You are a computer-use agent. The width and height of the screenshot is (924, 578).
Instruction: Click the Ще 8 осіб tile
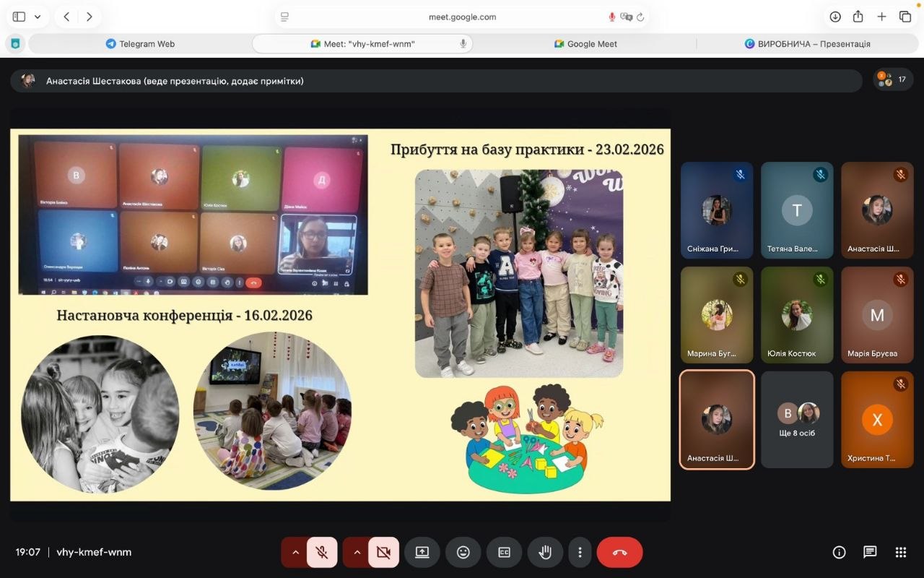pyautogui.click(x=797, y=419)
